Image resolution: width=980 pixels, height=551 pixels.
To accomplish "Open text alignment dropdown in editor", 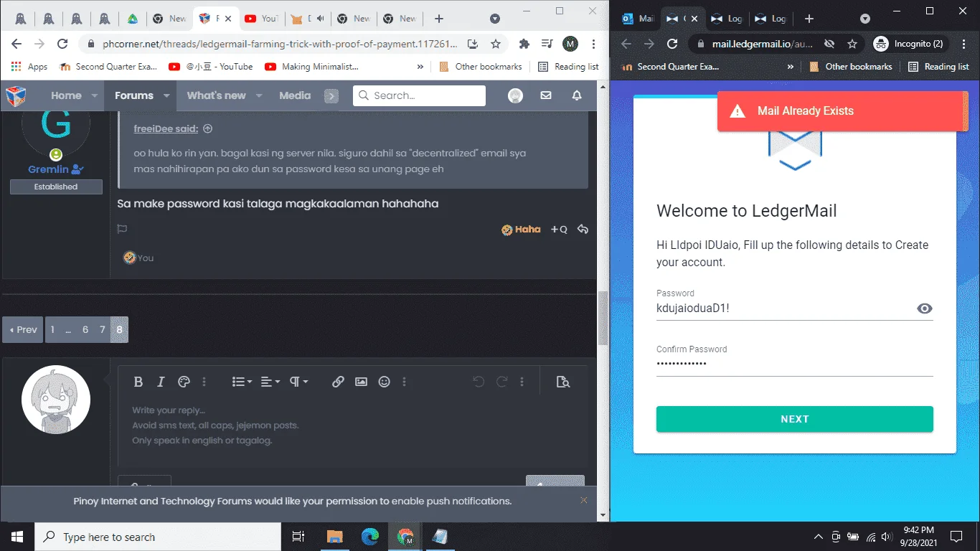I will coord(270,382).
